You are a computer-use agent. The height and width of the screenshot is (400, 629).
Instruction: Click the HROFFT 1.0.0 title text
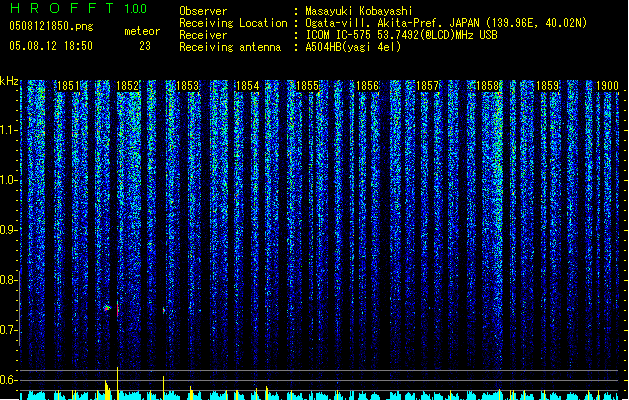[78, 8]
